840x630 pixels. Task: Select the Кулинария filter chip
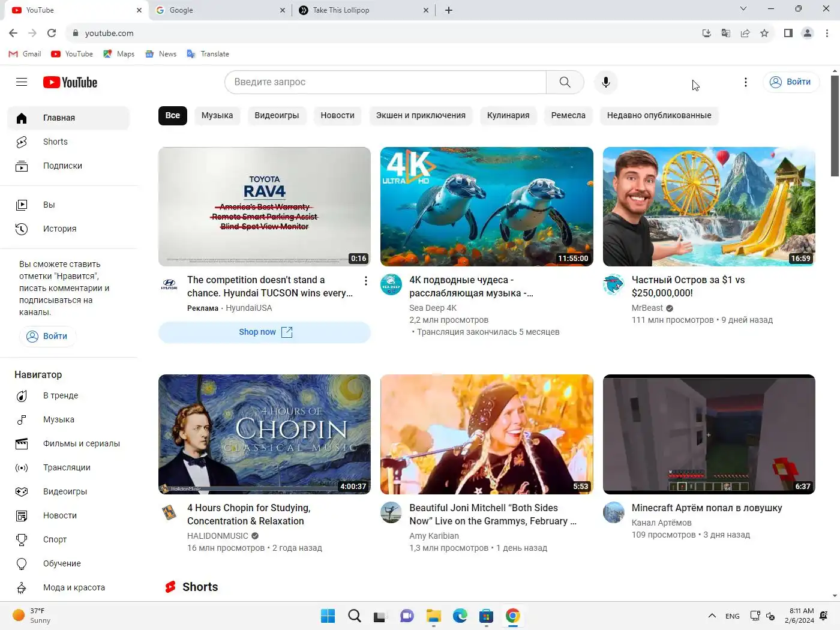(x=508, y=115)
